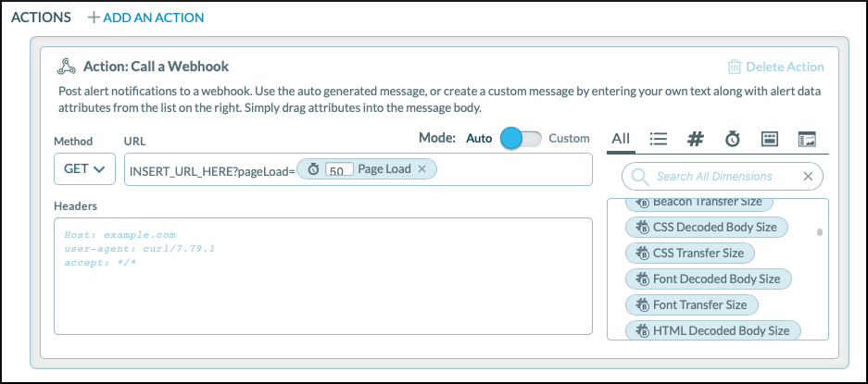
Task: Click the chart image icon filter tab
Action: coord(806,139)
